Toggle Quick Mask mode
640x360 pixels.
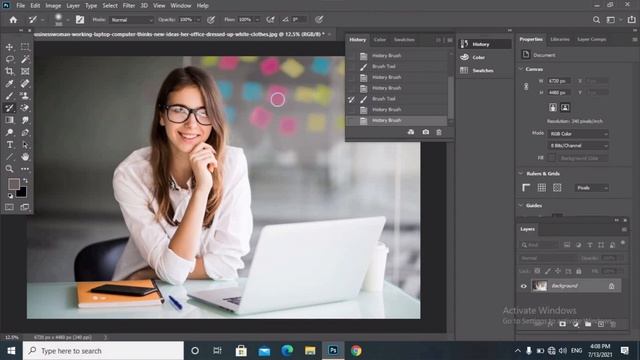9,207
